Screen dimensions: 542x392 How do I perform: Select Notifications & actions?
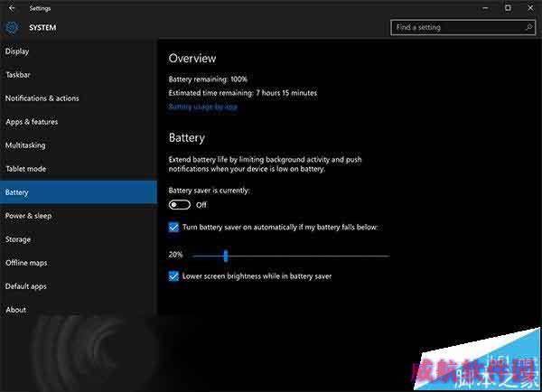pyautogui.click(x=79, y=98)
